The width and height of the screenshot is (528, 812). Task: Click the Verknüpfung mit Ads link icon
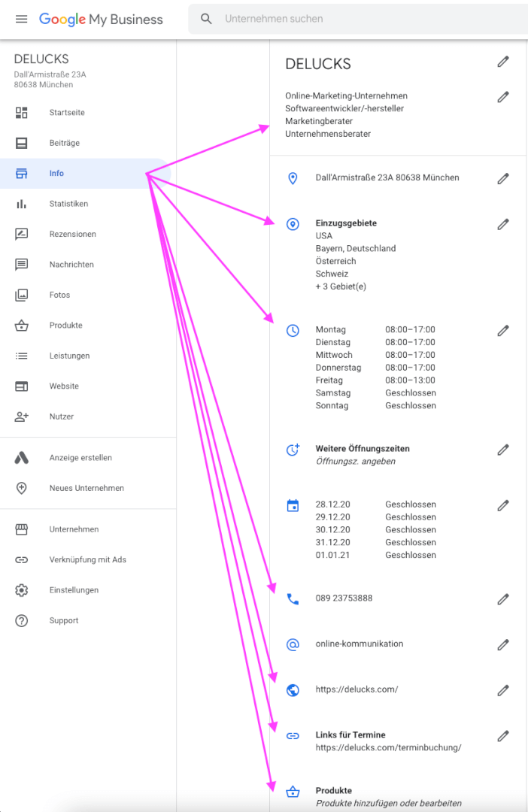click(x=21, y=560)
